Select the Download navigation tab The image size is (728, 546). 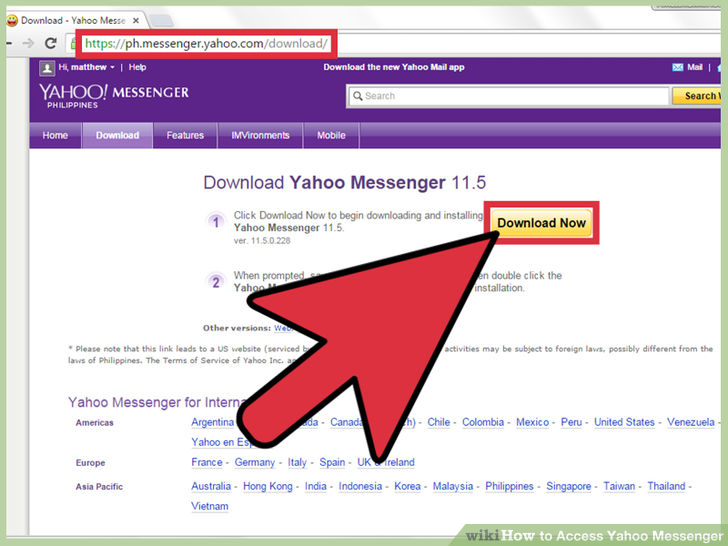click(x=117, y=136)
